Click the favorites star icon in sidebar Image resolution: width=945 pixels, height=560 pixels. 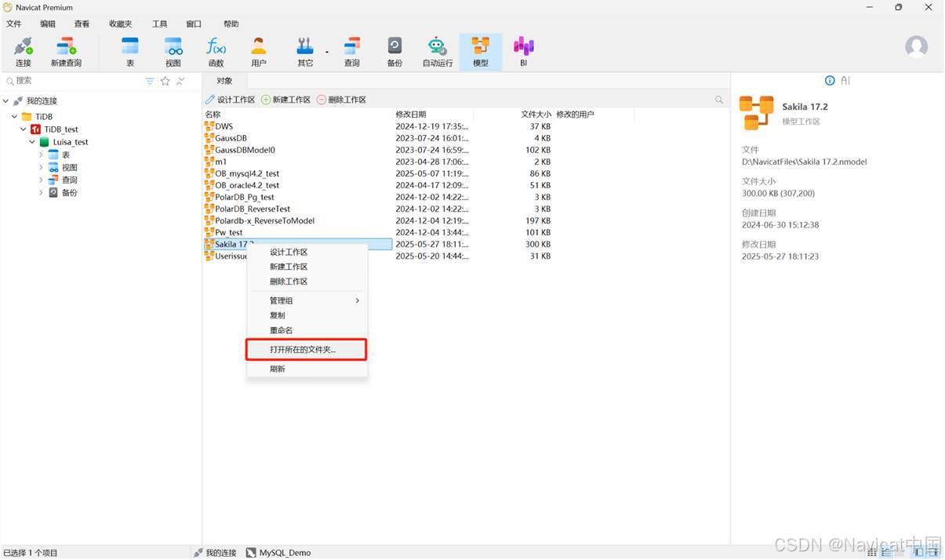[x=165, y=81]
